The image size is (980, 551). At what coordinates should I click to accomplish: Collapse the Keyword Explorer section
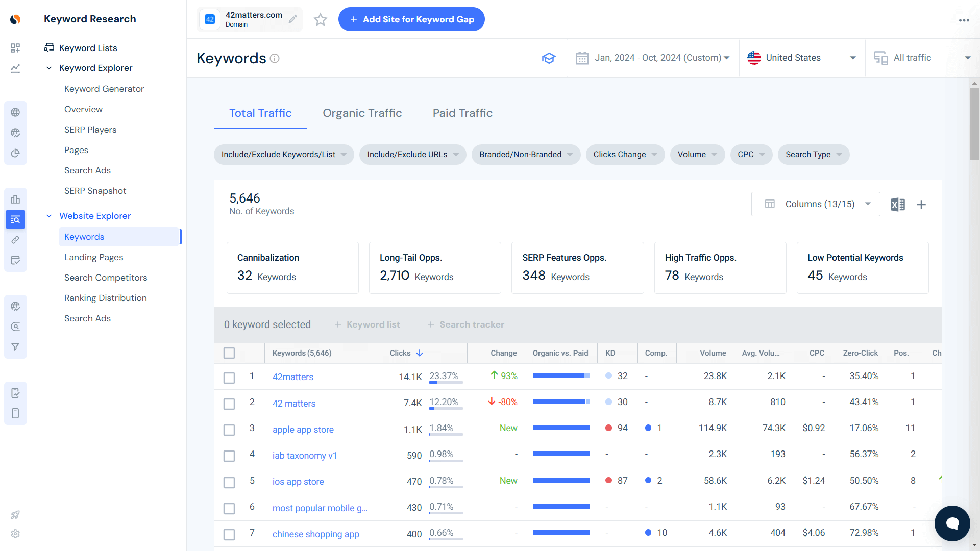49,68
